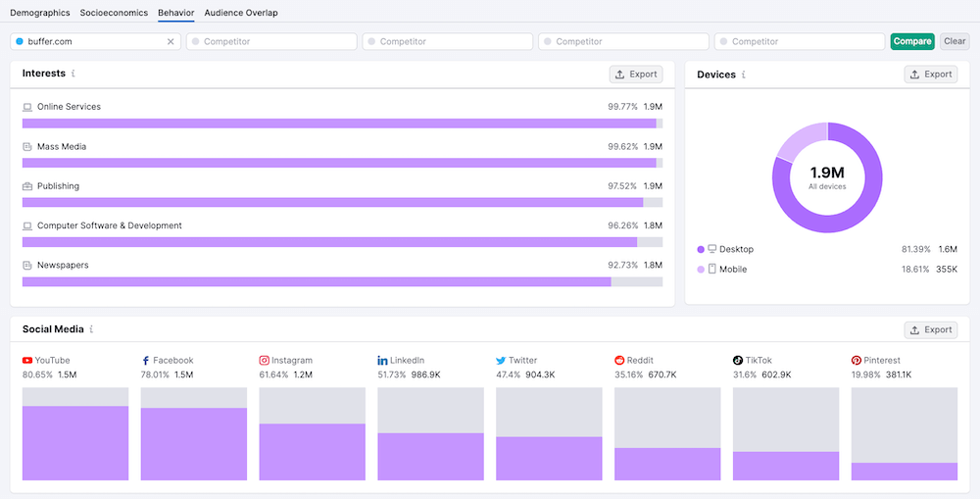Click the Clear button

coord(954,41)
